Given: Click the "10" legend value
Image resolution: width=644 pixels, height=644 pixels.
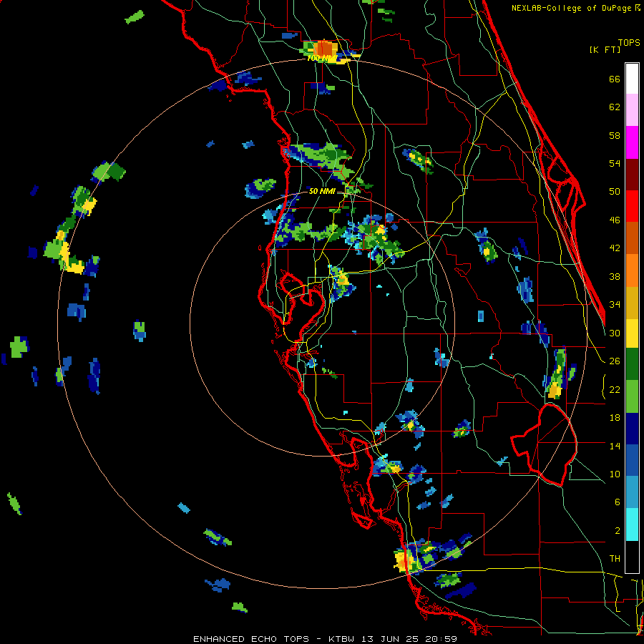Looking at the screenshot, I should (615, 474).
